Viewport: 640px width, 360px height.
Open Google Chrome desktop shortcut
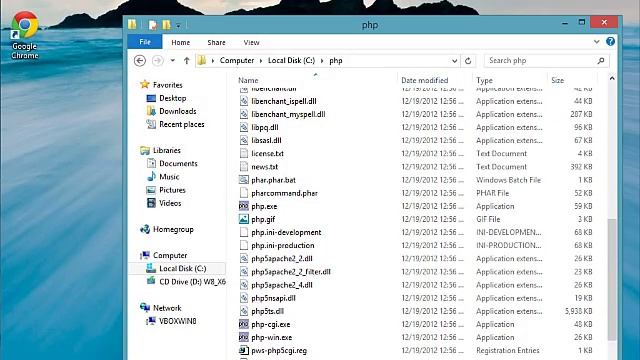pos(24,35)
